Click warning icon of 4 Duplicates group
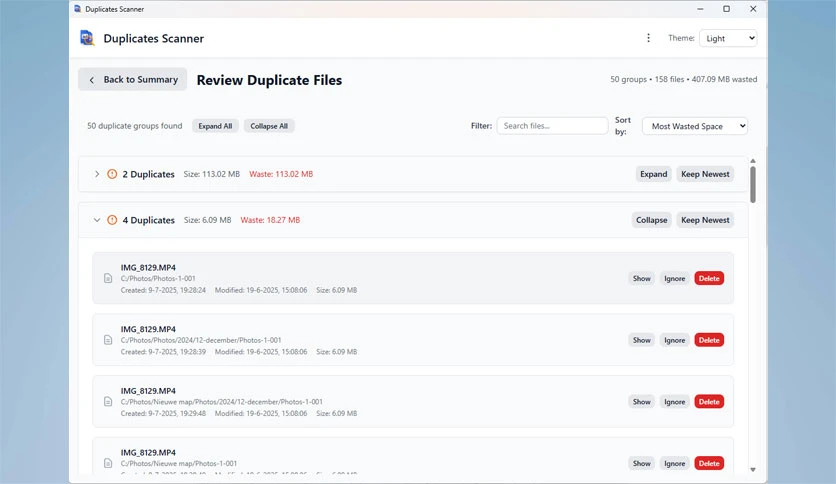836x484 pixels. (x=112, y=220)
